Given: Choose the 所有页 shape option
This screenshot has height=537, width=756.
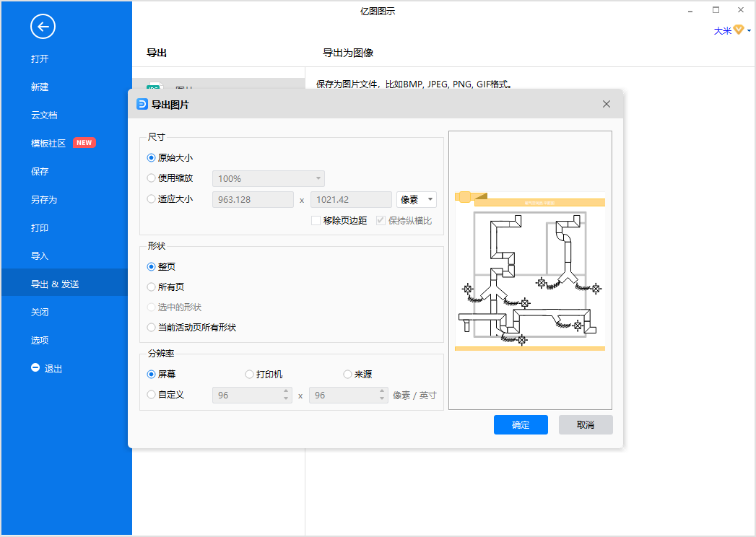Looking at the screenshot, I should 152,287.
